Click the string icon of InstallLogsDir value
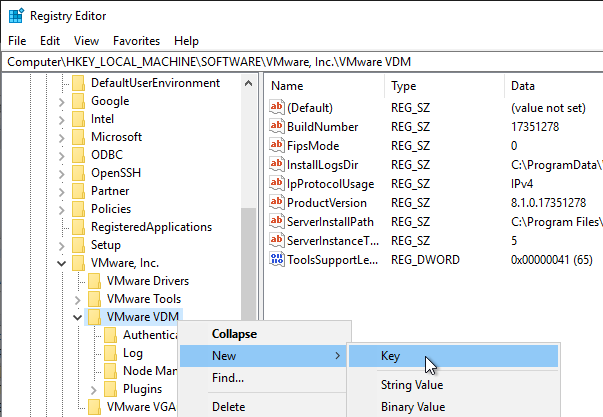This screenshot has width=603, height=417. tap(277, 164)
